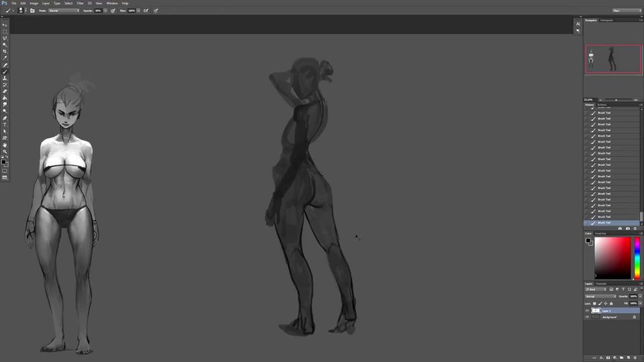Open layer filter Kind dropdown
Image resolution: width=644 pixels, height=362 pixels.
(596, 290)
